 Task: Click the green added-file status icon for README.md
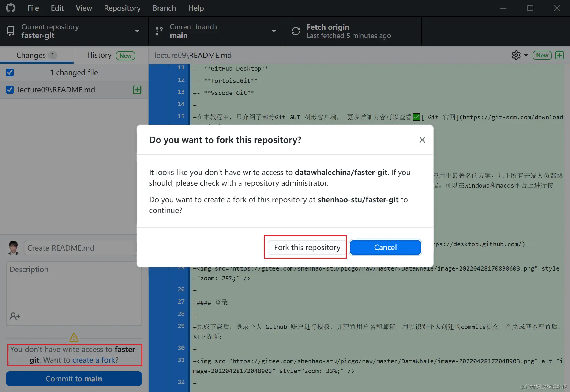[x=137, y=90]
